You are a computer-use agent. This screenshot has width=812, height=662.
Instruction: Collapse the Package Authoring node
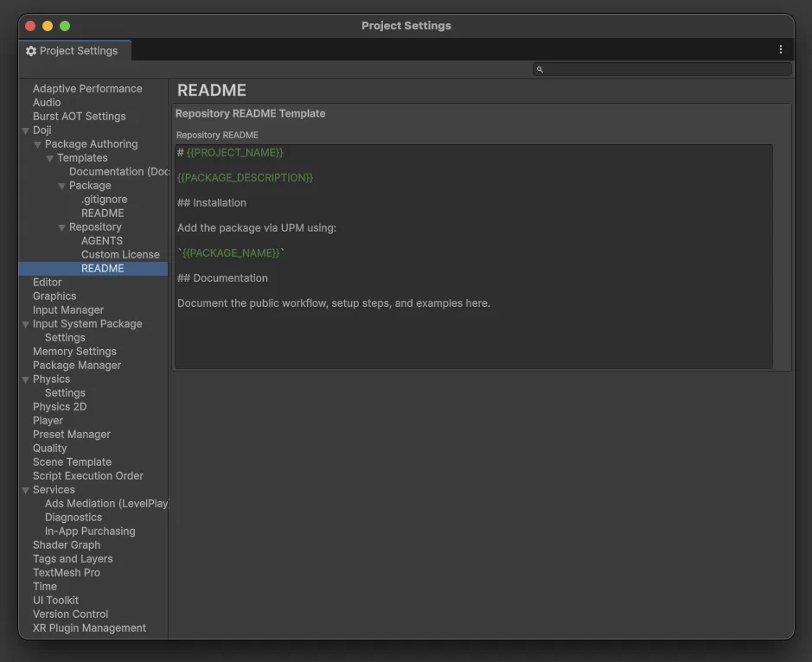coord(37,145)
